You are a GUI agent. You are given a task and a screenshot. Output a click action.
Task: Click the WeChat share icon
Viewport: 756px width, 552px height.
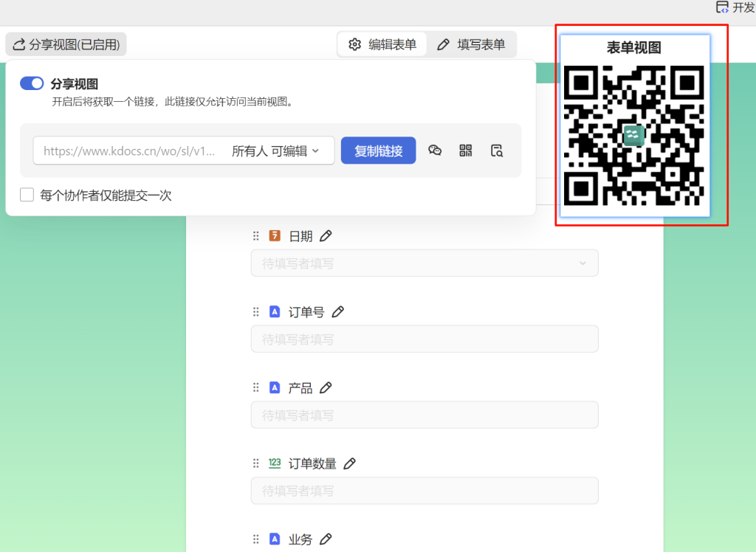tap(435, 151)
